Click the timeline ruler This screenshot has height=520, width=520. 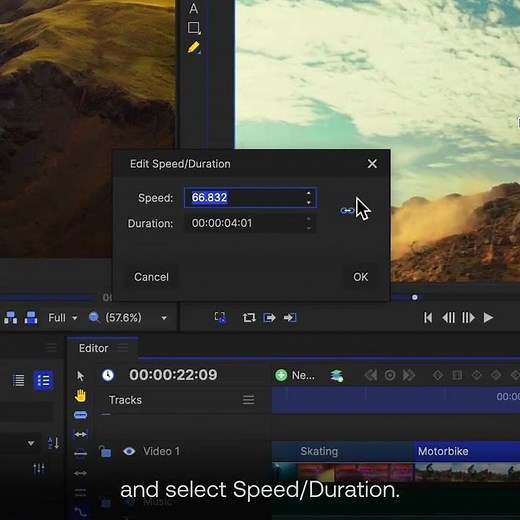coord(396,400)
